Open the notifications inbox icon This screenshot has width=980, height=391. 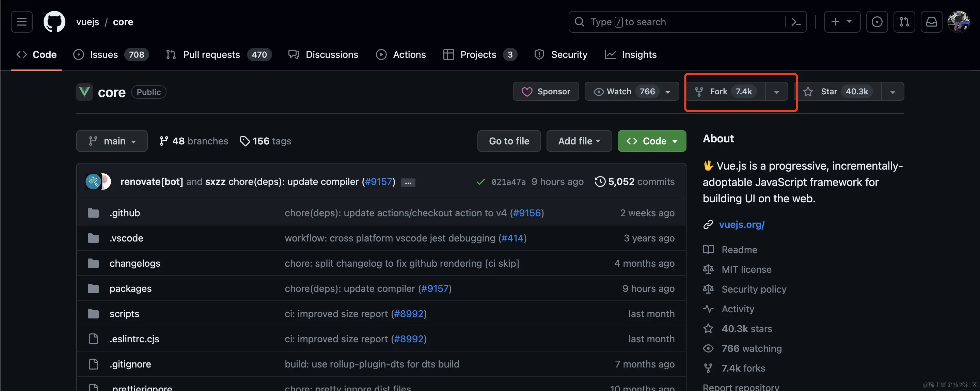pos(931,22)
